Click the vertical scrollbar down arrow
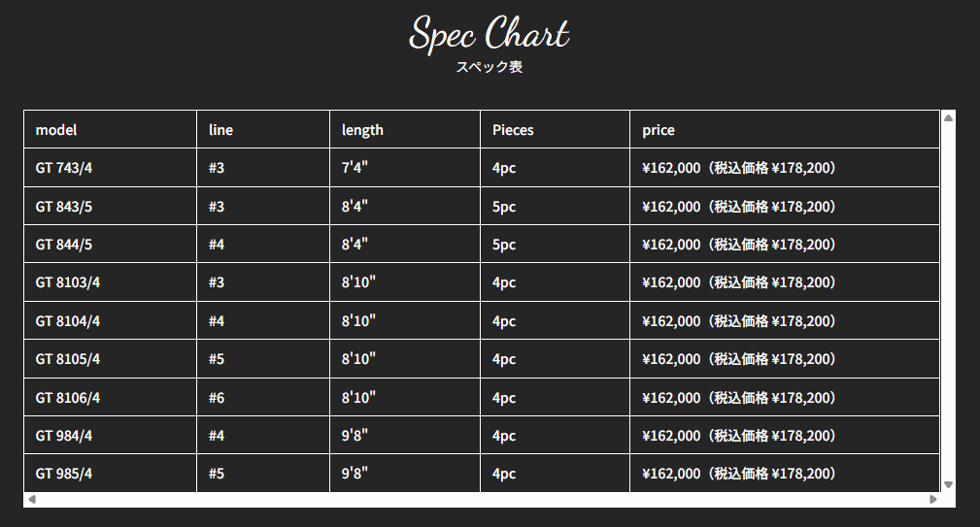 [948, 484]
